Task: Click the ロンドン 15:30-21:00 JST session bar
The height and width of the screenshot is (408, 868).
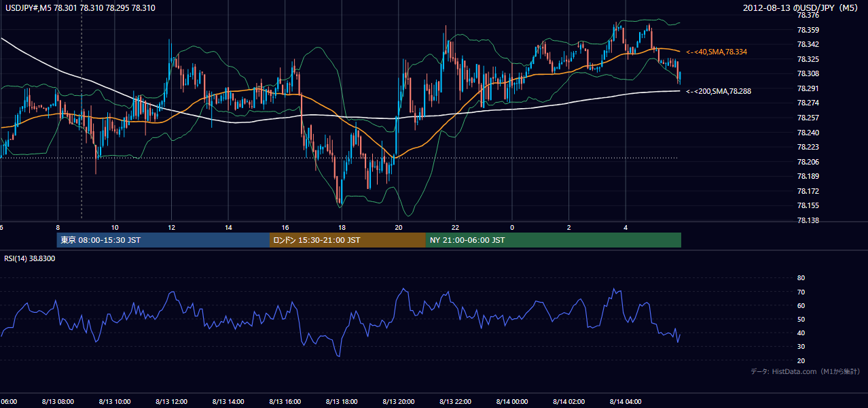Action: click(348, 240)
